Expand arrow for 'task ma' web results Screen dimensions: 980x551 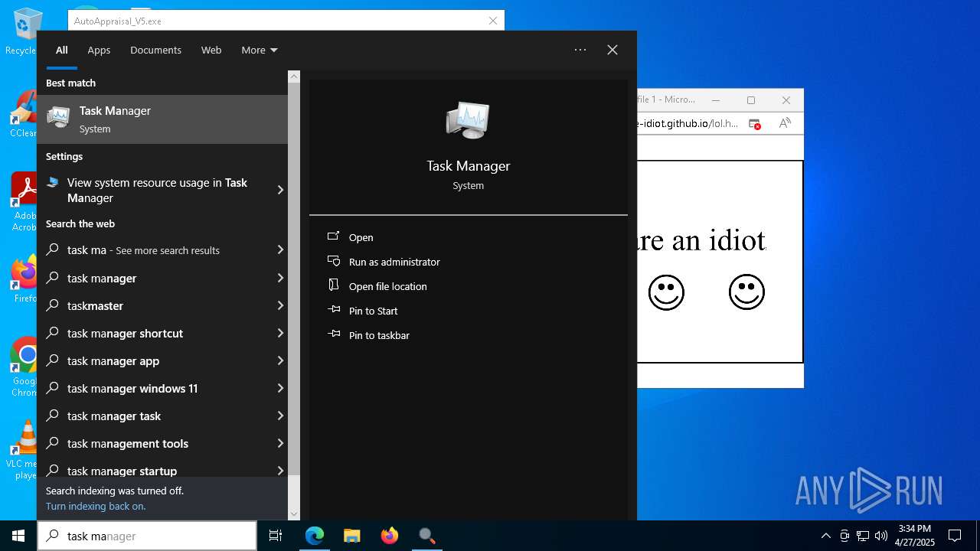[x=280, y=250]
